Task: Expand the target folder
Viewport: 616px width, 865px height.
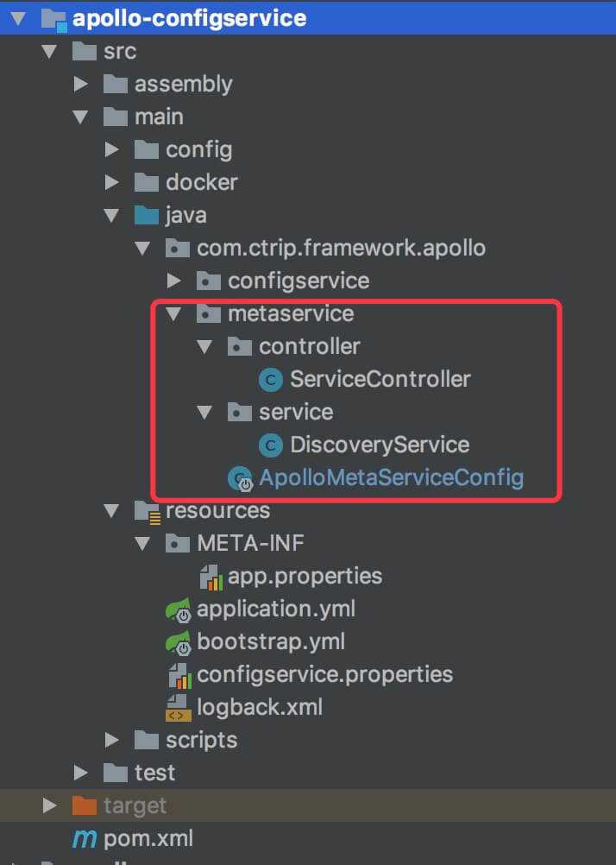Action: pyautogui.click(x=49, y=805)
